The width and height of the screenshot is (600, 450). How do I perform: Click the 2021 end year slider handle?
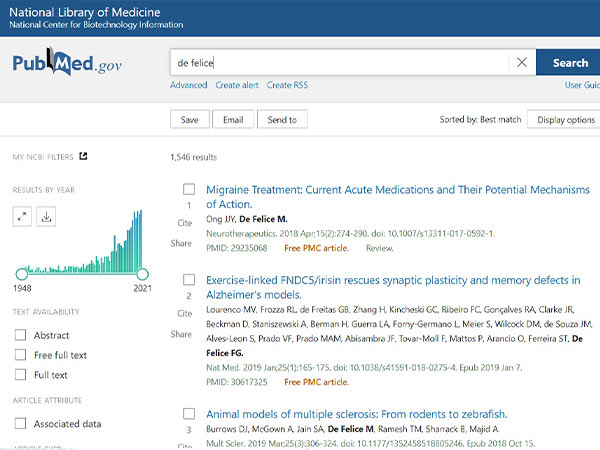click(x=142, y=273)
